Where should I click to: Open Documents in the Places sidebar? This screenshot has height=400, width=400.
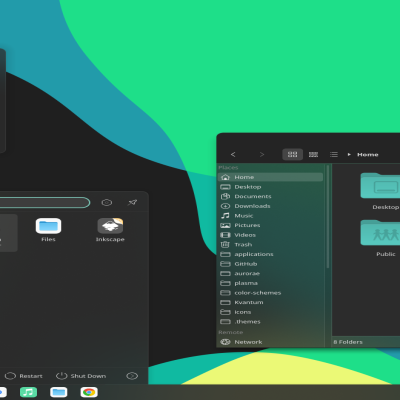click(x=270, y=196)
